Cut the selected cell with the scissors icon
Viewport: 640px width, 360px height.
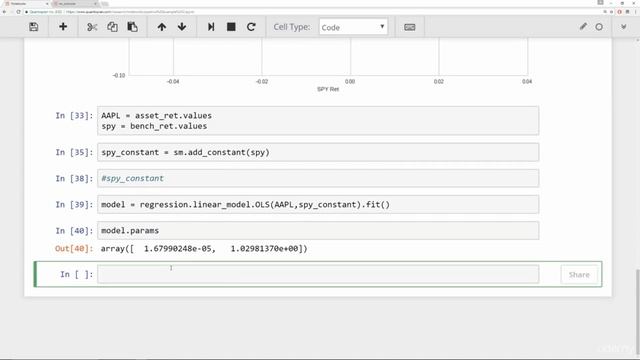click(92, 27)
